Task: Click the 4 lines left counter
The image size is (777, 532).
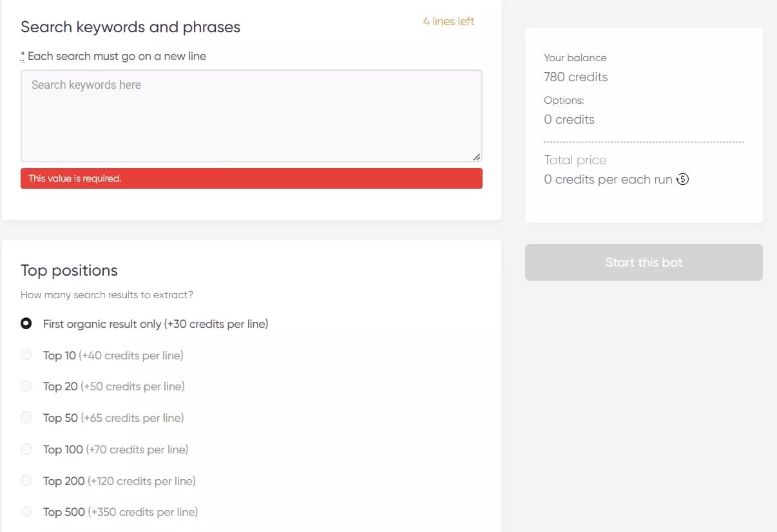Action: point(448,21)
